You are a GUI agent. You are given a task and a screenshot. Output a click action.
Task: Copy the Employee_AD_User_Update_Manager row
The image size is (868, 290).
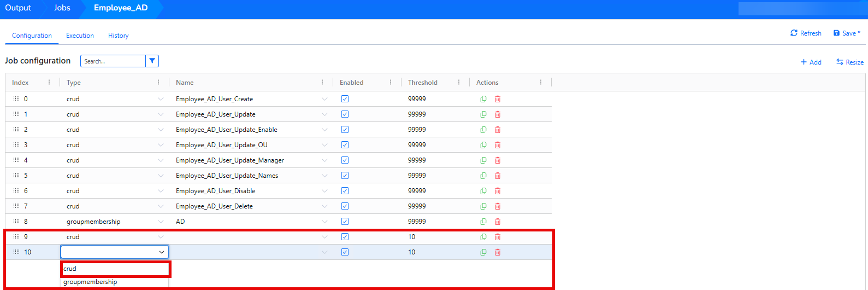[483, 160]
